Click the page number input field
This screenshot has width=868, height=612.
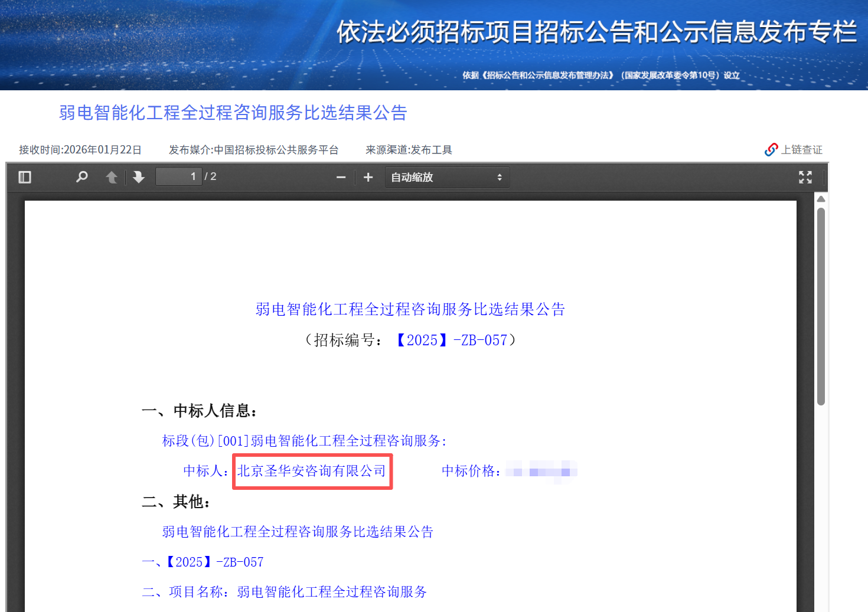click(178, 176)
